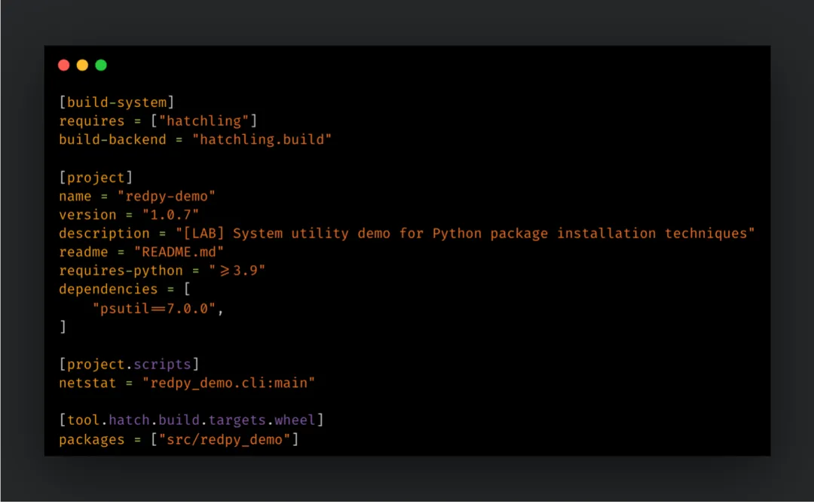Click the "redpy_demo.cli:main" value
This screenshot has width=814, height=504.
click(x=229, y=383)
